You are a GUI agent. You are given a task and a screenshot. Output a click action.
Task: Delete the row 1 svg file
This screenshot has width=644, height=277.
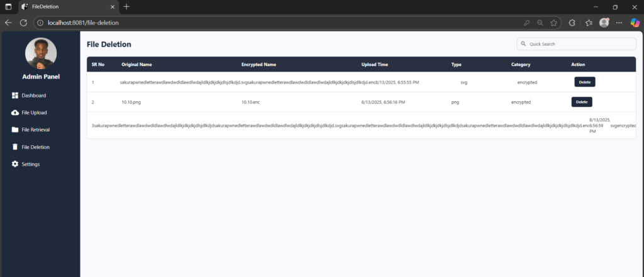pos(584,82)
